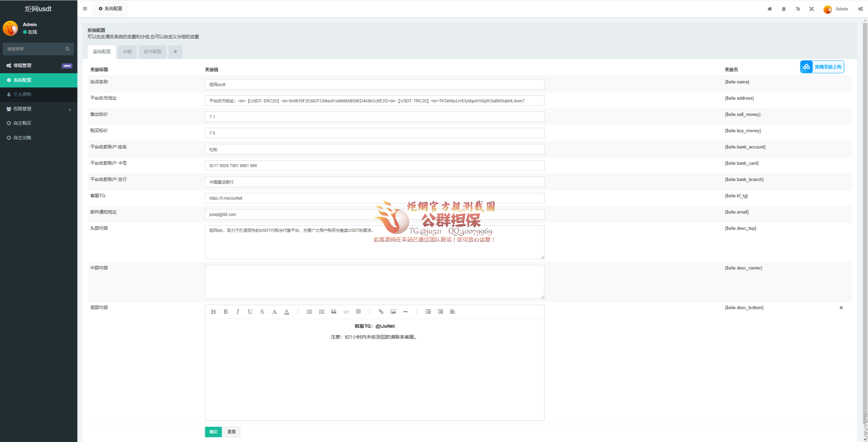Image resolution: width=868 pixels, height=442 pixels.
Task: Toggle bold in the bottom content editor
Action: pyautogui.click(x=225, y=312)
